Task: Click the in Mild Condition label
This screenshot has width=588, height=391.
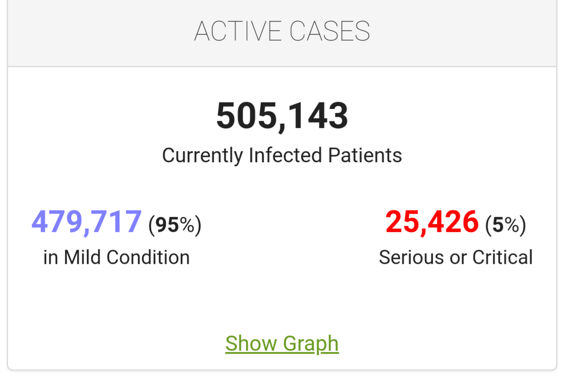Action: (117, 257)
